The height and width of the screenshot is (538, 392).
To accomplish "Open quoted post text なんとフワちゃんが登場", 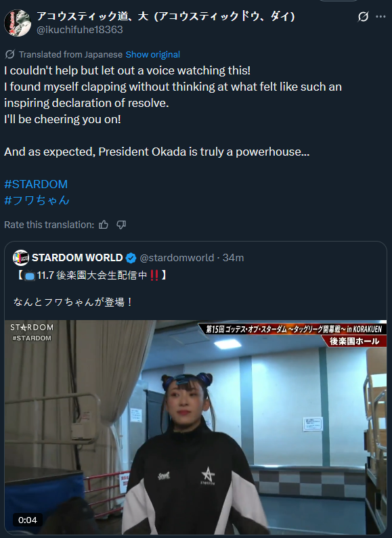I will click(x=72, y=302).
